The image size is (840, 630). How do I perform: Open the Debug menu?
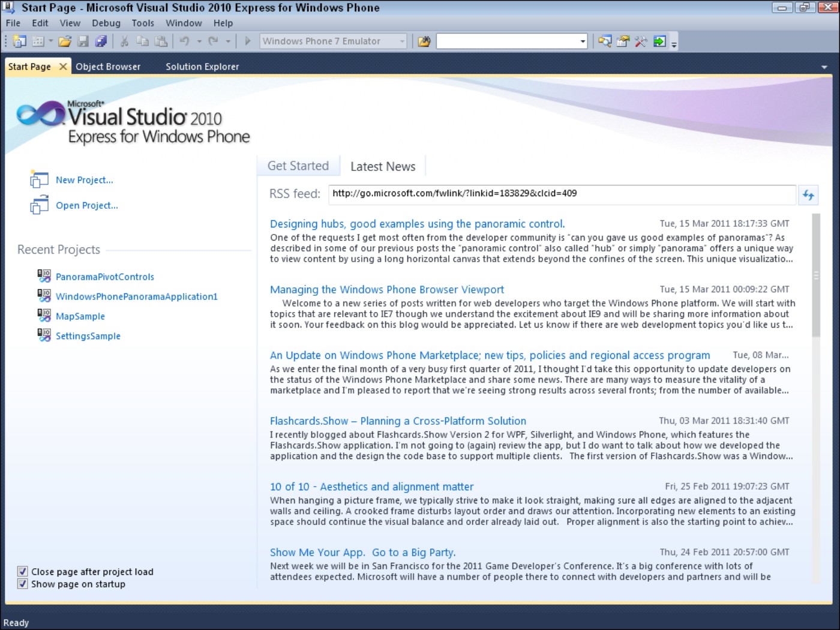click(x=106, y=23)
